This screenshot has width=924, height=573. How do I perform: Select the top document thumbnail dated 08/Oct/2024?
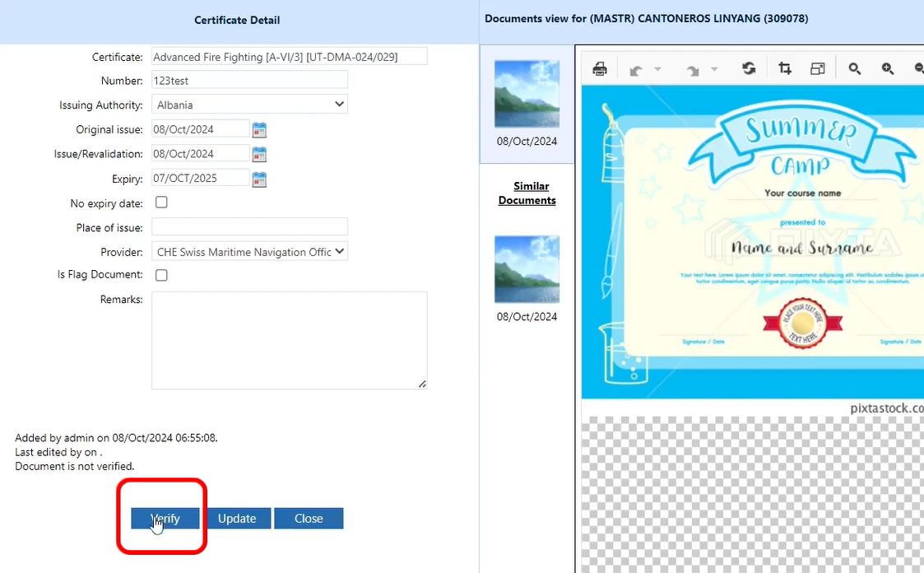coord(527,94)
